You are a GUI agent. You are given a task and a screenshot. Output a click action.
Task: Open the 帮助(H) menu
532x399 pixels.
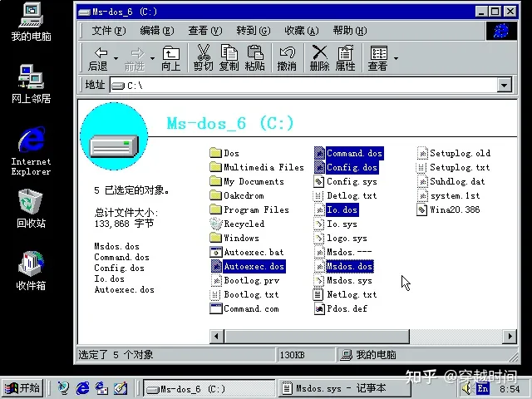click(x=349, y=31)
